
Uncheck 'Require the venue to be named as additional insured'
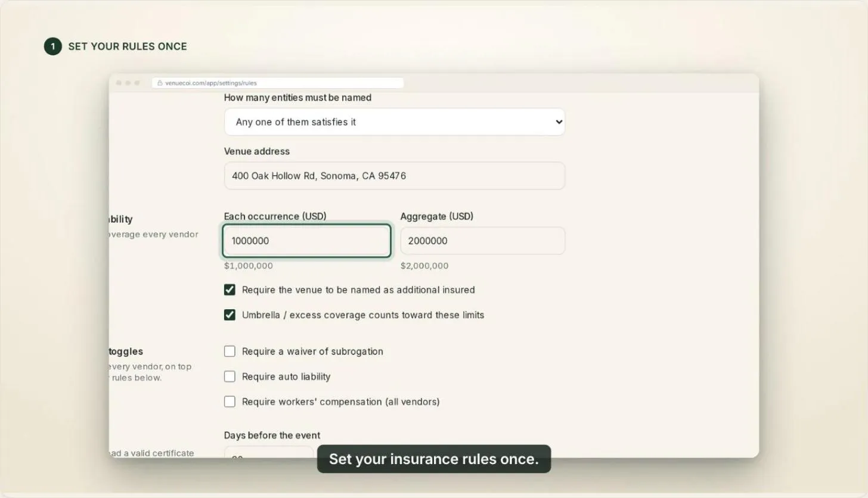230,290
